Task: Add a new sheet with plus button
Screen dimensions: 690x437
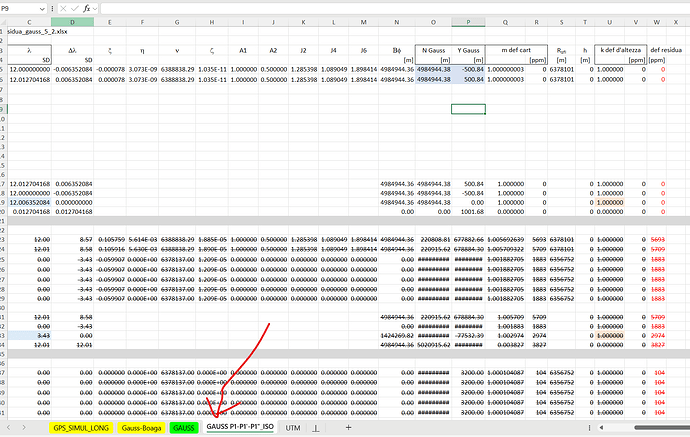Action: coord(347,427)
